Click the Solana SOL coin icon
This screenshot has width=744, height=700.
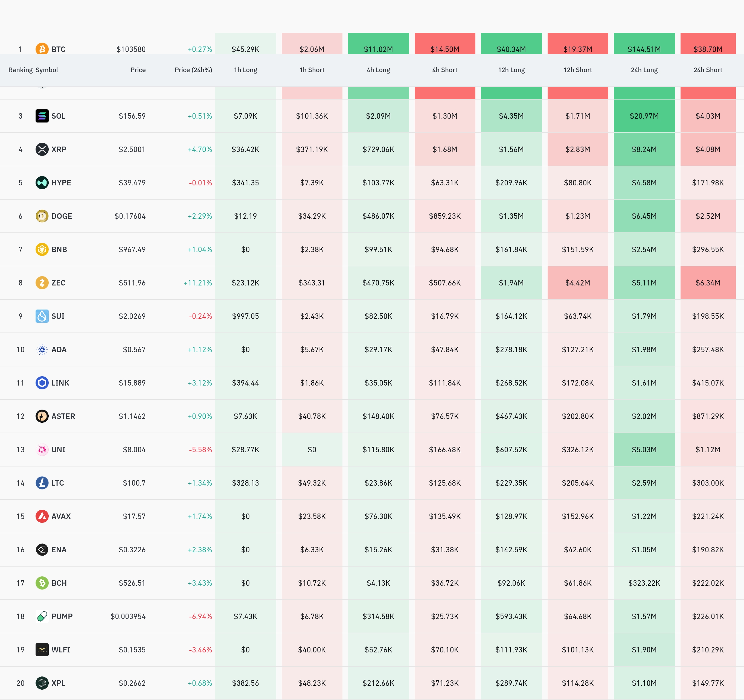tap(42, 116)
